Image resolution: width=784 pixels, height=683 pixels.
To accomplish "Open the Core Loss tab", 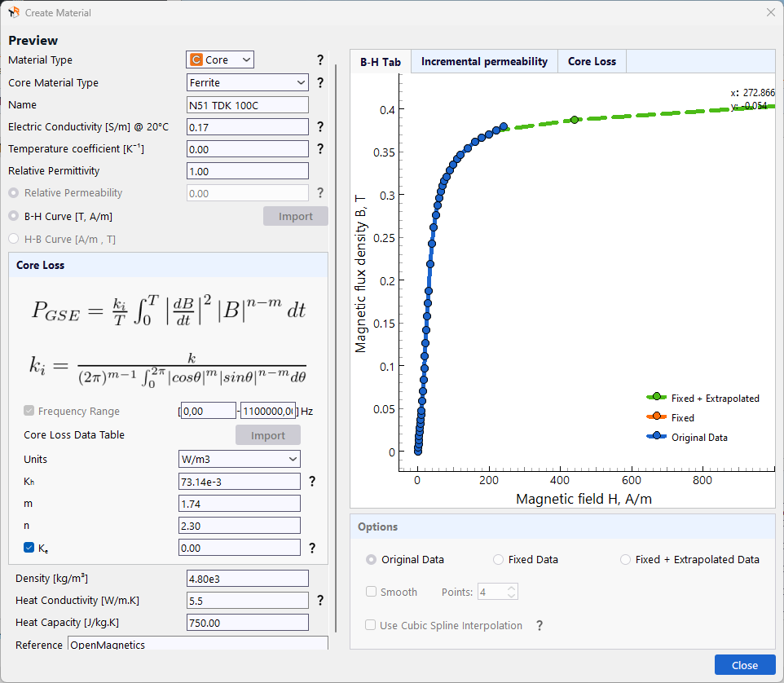I will coord(591,61).
